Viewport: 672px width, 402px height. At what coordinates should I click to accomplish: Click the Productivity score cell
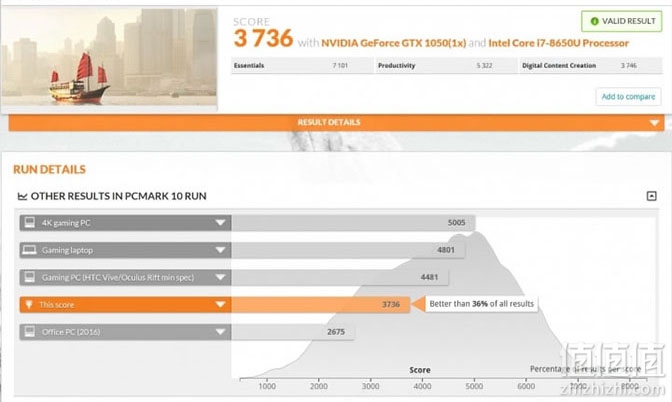pos(446,66)
